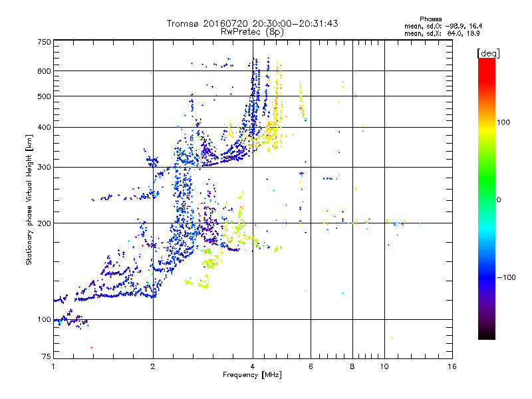Click the y-axis tick label '300'
Screen dimensions: 532x399
44,168
